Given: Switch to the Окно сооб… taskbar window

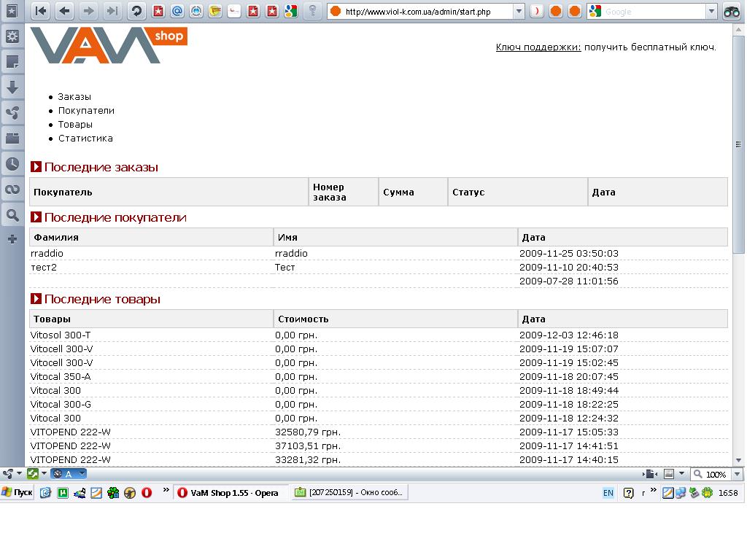Looking at the screenshot, I should pos(349,493).
